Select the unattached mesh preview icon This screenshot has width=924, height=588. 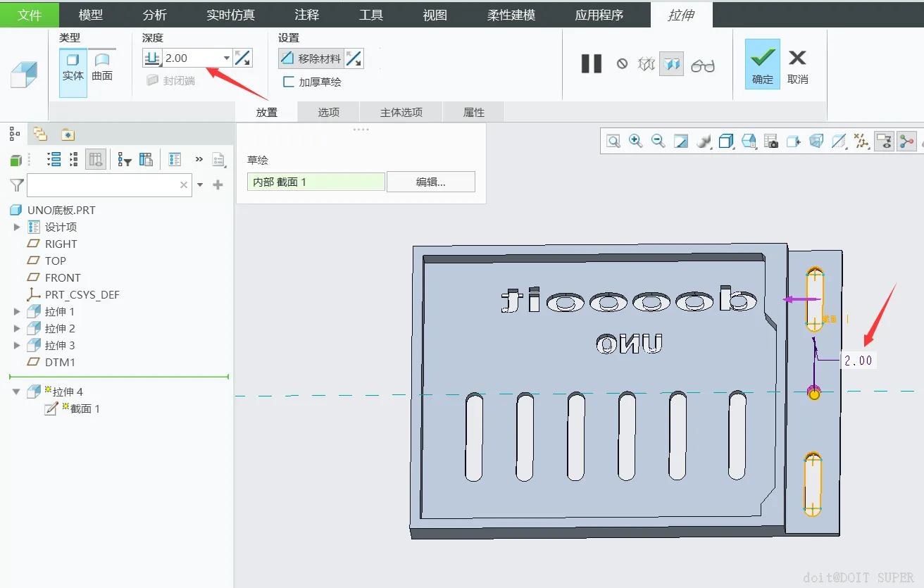(646, 64)
